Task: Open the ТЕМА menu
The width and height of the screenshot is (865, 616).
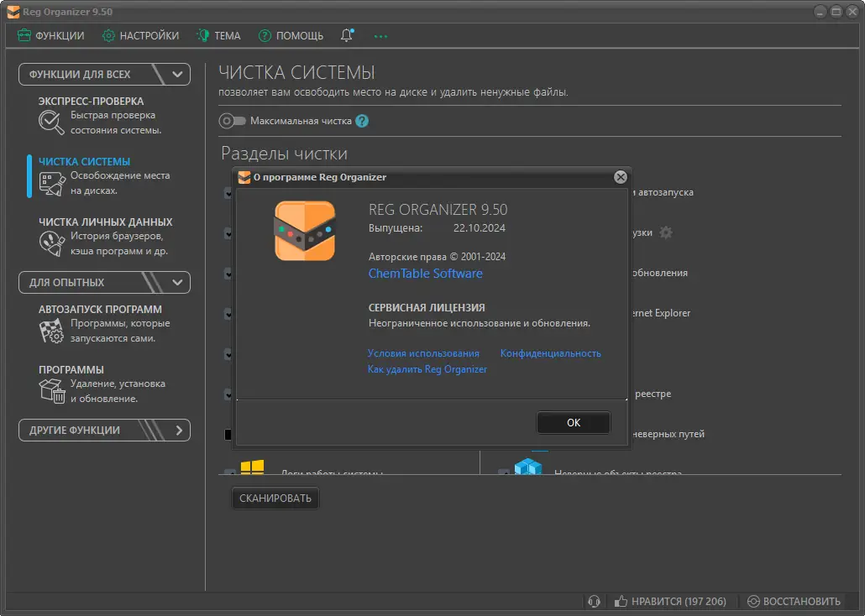Action: coord(218,36)
